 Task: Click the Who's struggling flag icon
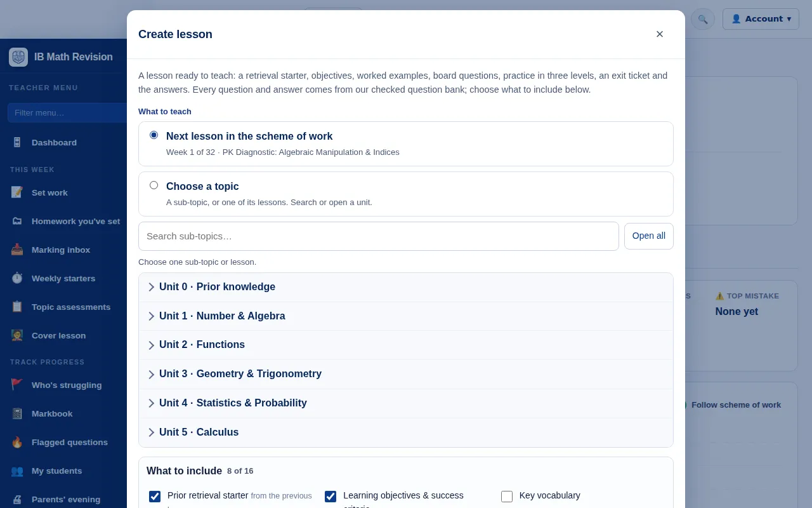coord(17,385)
